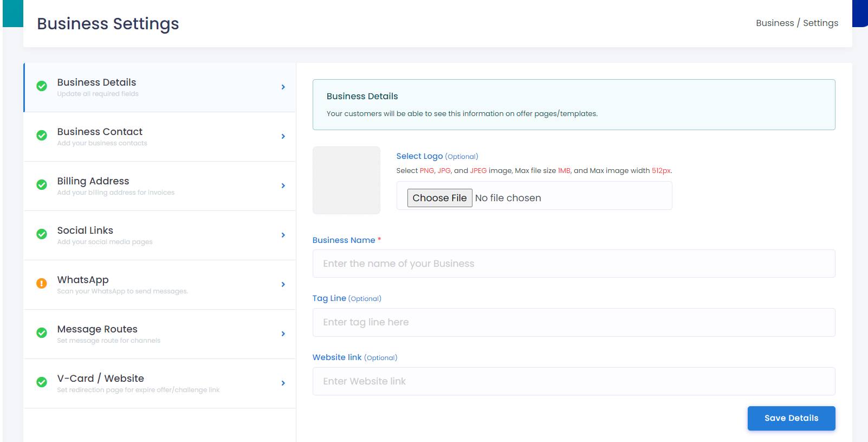Expand Billing Address chevron arrow
The image size is (868, 442).
[x=283, y=185]
